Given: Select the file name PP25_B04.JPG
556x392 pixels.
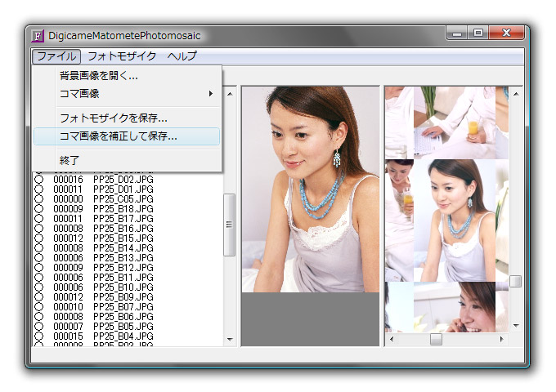Looking at the screenshot, I should pos(123,336).
